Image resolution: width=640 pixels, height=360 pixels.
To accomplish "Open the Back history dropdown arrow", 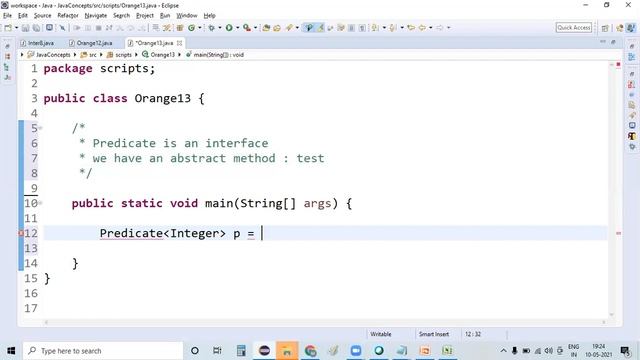I will coord(431,28).
